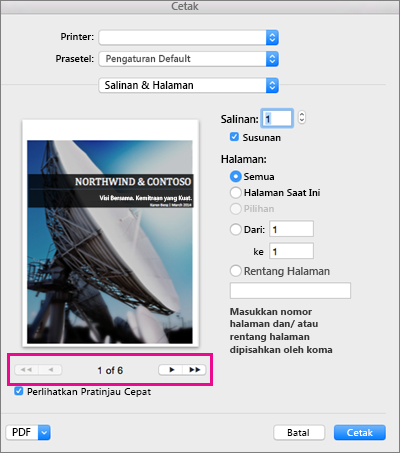Click the Rentang Halaman text field

click(x=290, y=291)
